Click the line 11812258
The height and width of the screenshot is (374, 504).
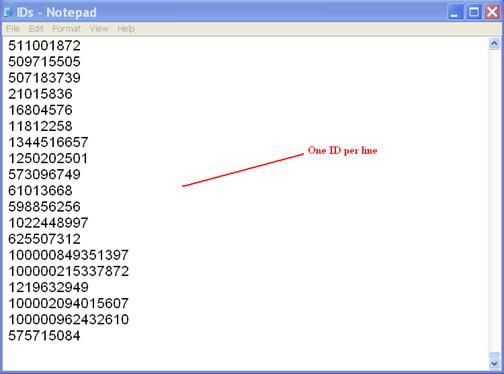pos(40,126)
